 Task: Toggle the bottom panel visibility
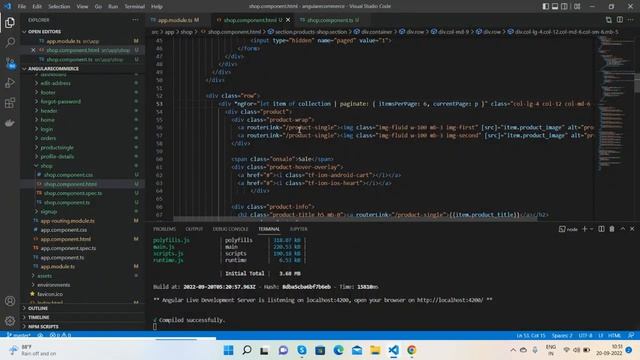click(x=555, y=6)
